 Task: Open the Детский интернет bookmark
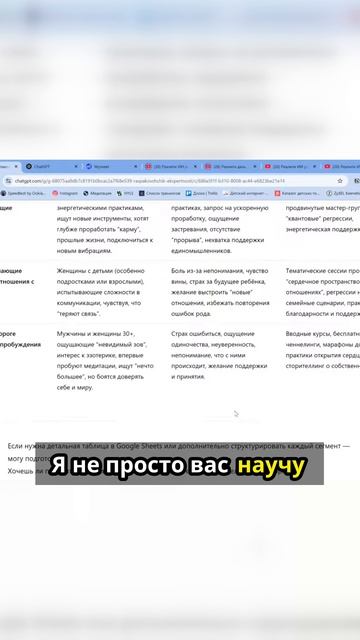[x=246, y=193]
